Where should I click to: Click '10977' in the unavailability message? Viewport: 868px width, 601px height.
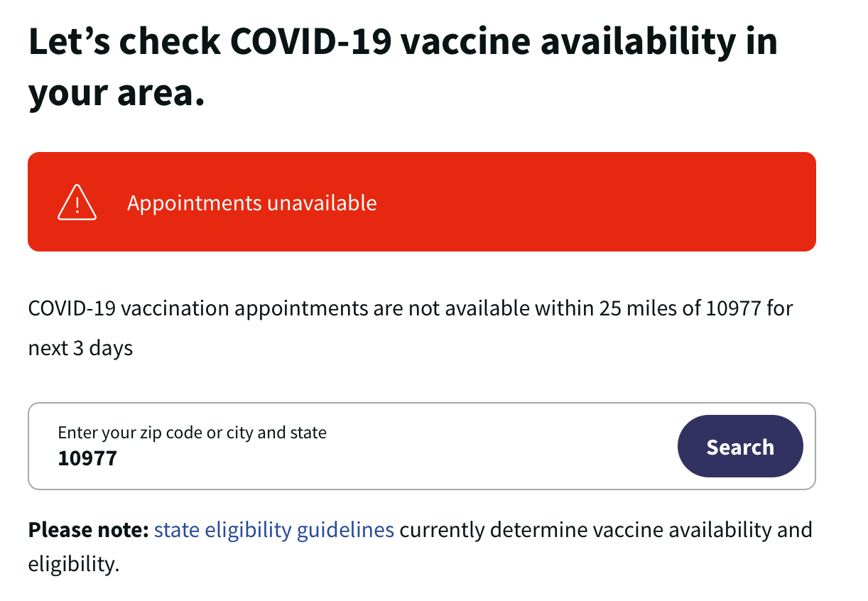click(733, 309)
